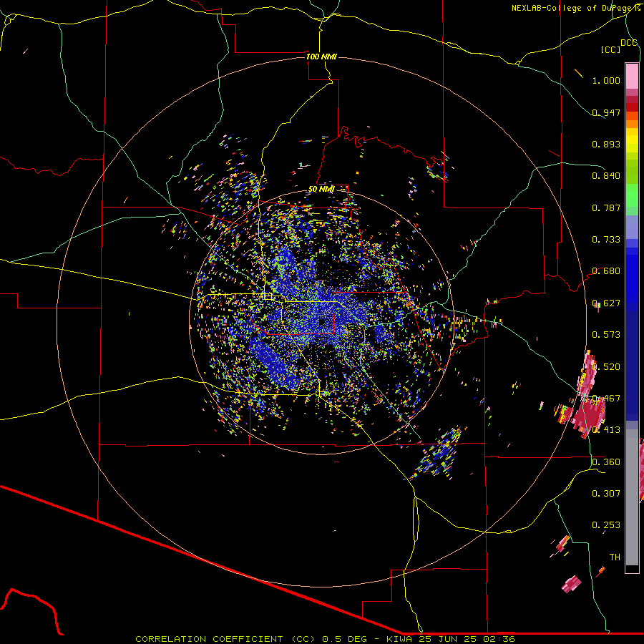644x644 pixels.
Task: Click the 0.253 scale value
Action: click(606, 525)
